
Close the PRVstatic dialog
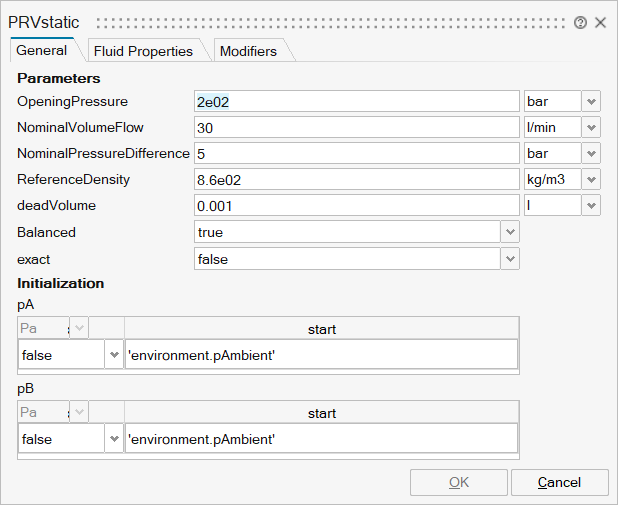600,22
